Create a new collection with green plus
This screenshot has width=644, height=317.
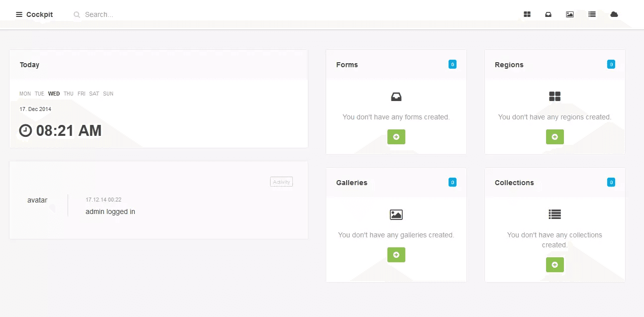(x=554, y=265)
